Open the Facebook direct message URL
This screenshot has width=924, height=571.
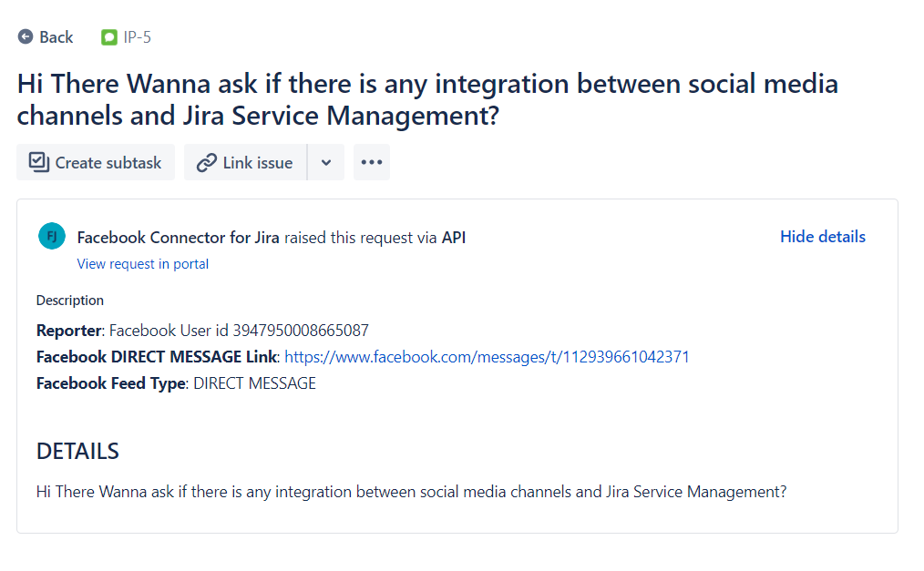487,357
